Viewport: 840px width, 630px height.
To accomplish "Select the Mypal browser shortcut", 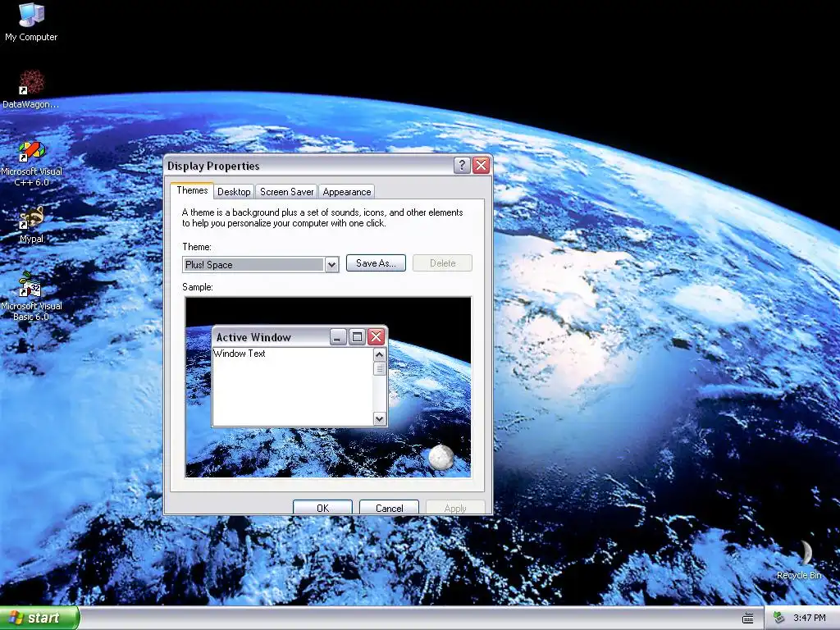I will pos(31,225).
